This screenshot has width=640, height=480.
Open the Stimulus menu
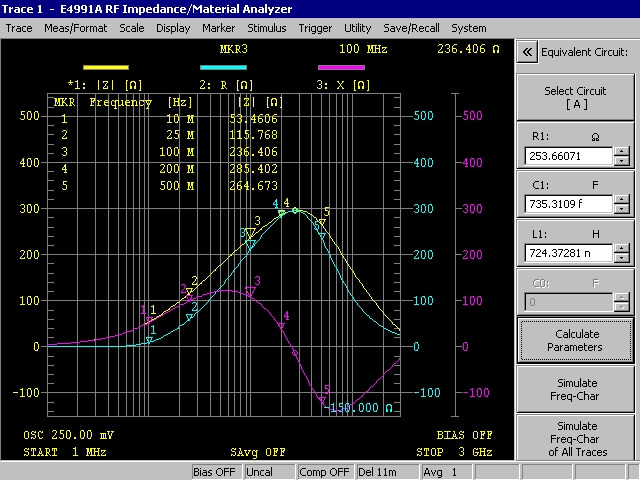[267, 28]
